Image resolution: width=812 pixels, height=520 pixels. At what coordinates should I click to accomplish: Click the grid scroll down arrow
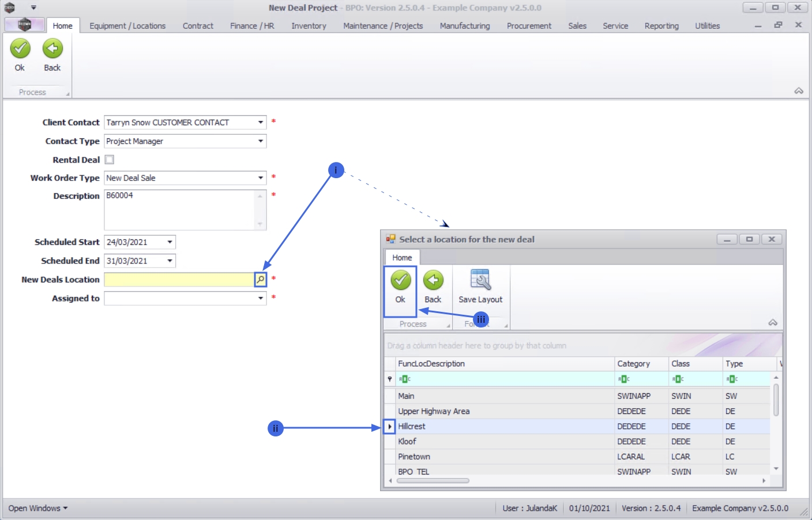776,469
